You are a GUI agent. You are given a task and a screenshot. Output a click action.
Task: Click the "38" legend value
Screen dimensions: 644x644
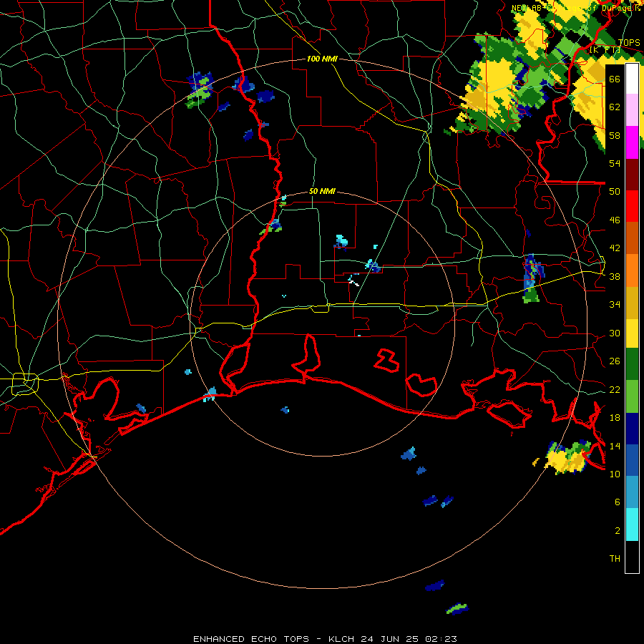click(x=615, y=276)
